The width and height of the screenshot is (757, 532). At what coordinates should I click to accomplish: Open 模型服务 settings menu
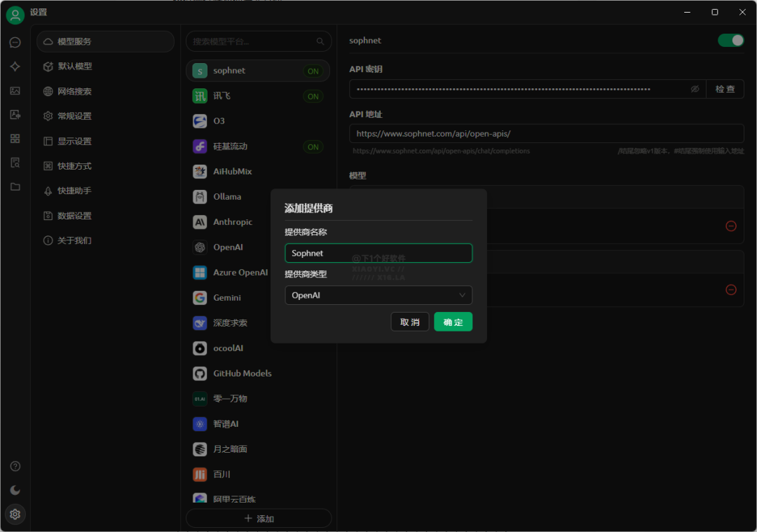point(105,41)
